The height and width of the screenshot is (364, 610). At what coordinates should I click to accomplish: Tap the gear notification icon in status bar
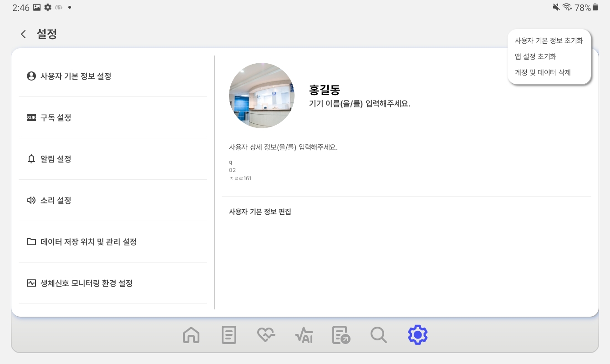click(x=47, y=7)
